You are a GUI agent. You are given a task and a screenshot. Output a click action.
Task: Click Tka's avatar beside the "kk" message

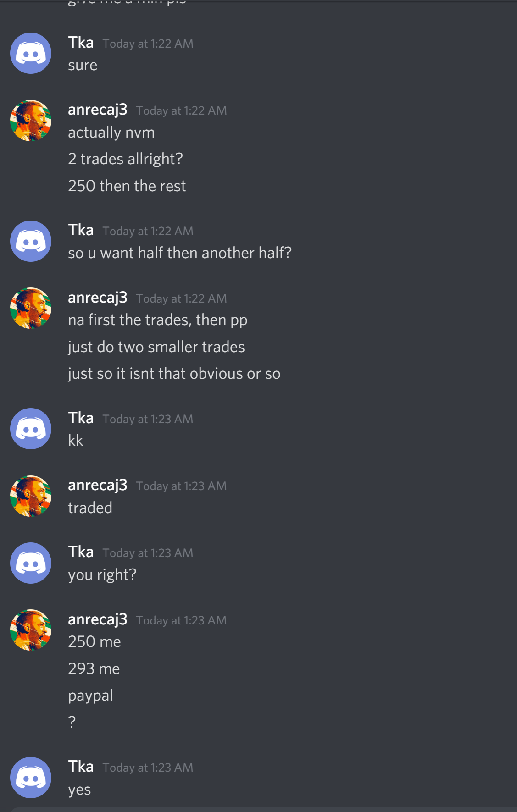pyautogui.click(x=31, y=429)
